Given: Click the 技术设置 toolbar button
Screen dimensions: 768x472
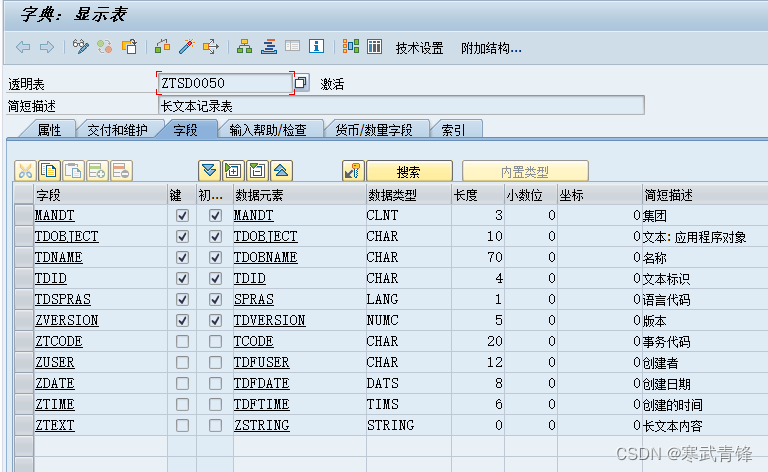Looking at the screenshot, I should 419,48.
